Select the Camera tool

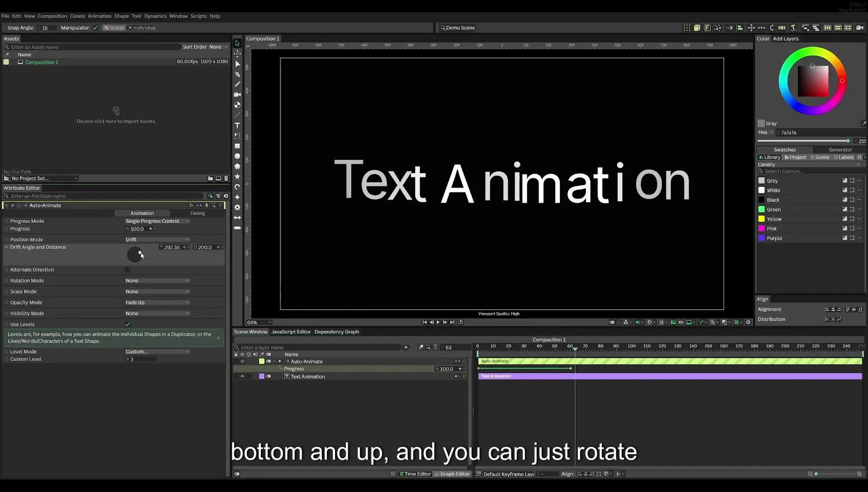(x=237, y=95)
